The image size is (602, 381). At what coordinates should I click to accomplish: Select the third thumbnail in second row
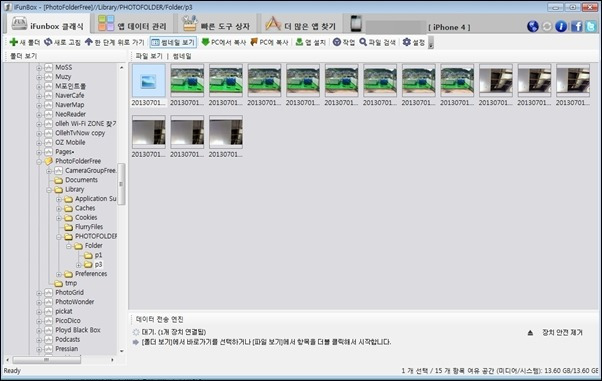tap(226, 132)
